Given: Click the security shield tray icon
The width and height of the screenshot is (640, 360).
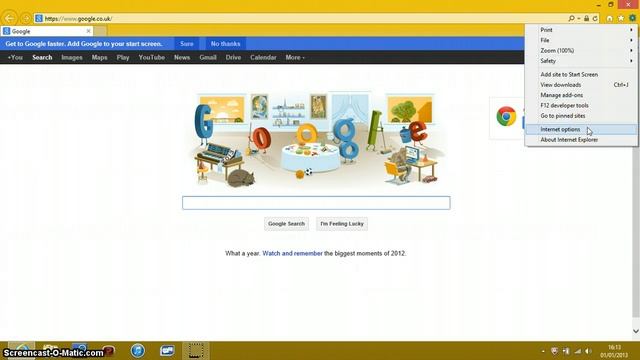Looking at the screenshot, I should (x=554, y=351).
